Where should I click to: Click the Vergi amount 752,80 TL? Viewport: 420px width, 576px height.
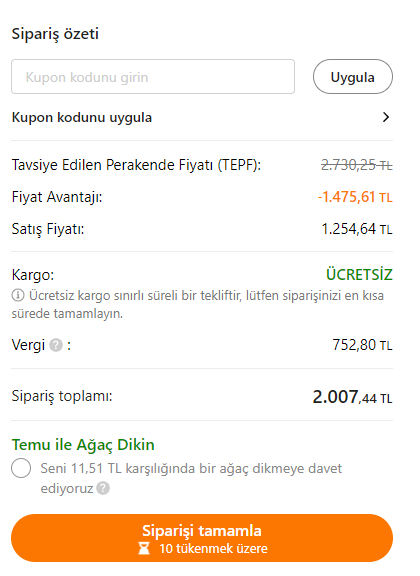[363, 345]
